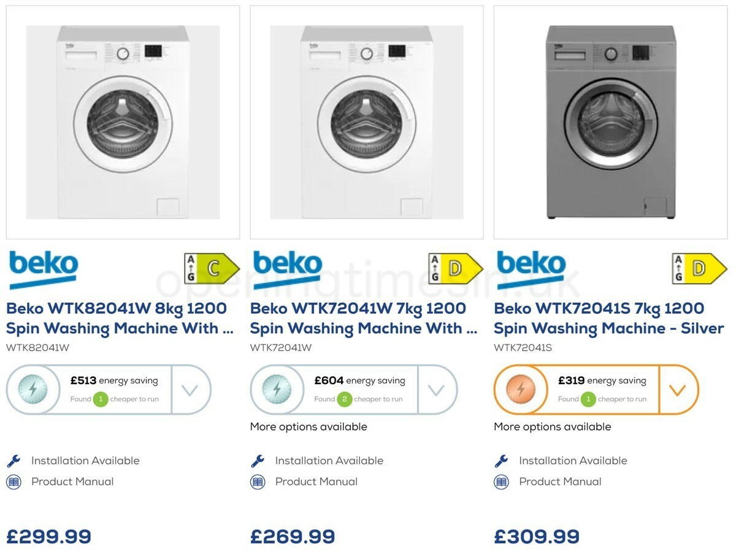Expand the orange chevron on WTK72041S savings panel

tap(678, 389)
